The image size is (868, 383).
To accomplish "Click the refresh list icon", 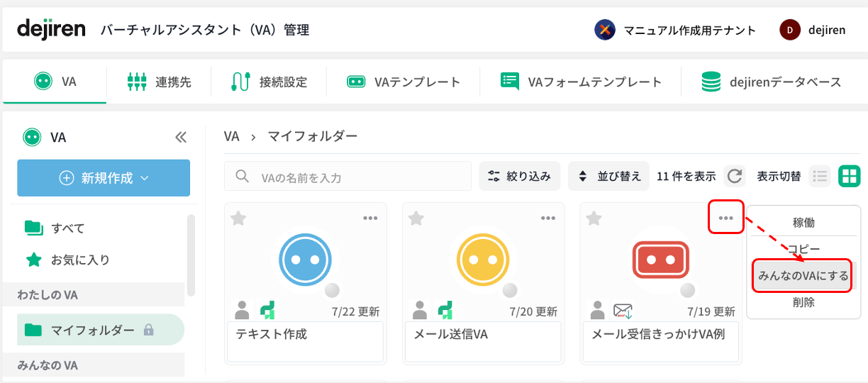I will [x=735, y=176].
